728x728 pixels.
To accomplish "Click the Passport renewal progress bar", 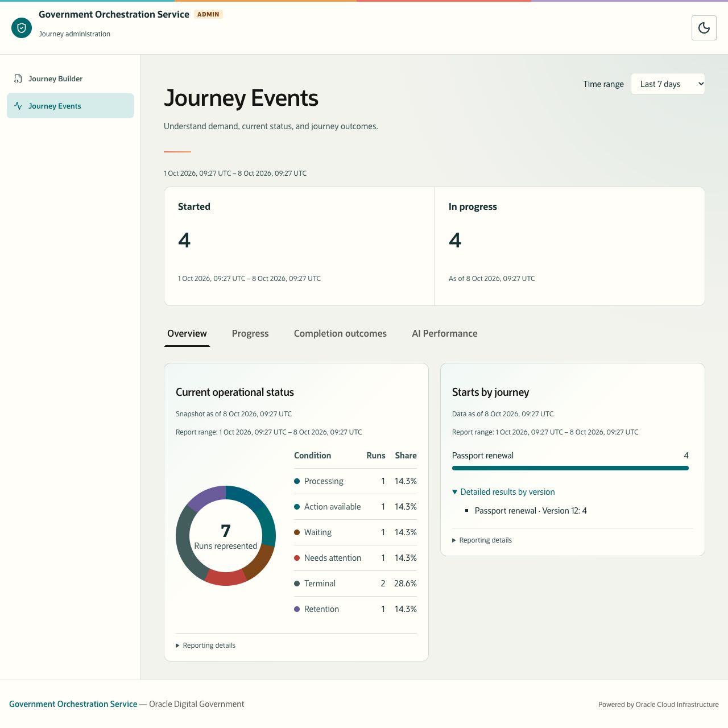I will (570, 468).
